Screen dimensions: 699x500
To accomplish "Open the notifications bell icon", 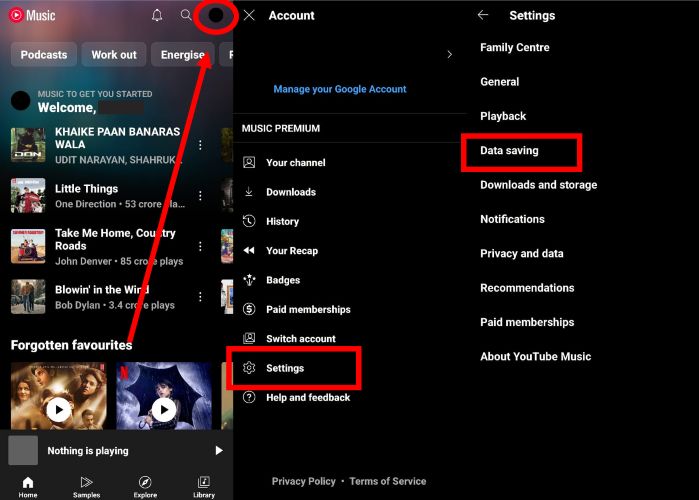I will point(157,16).
